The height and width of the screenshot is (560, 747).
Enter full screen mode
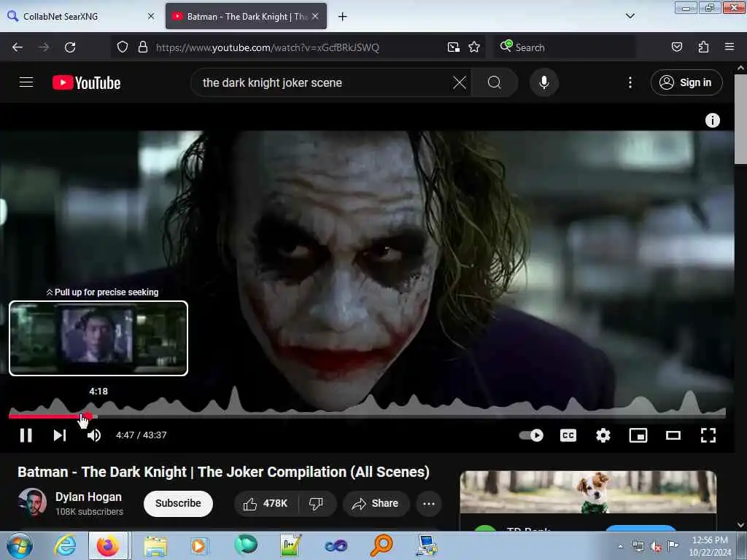(708, 435)
